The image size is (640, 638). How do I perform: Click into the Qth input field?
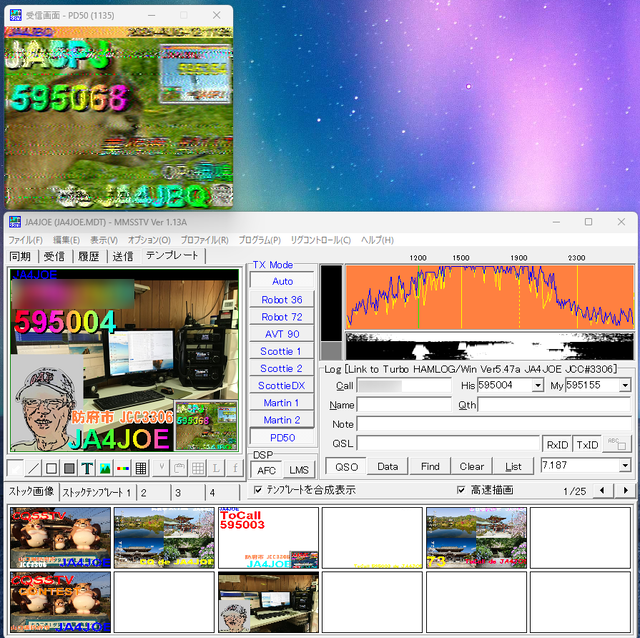554,405
